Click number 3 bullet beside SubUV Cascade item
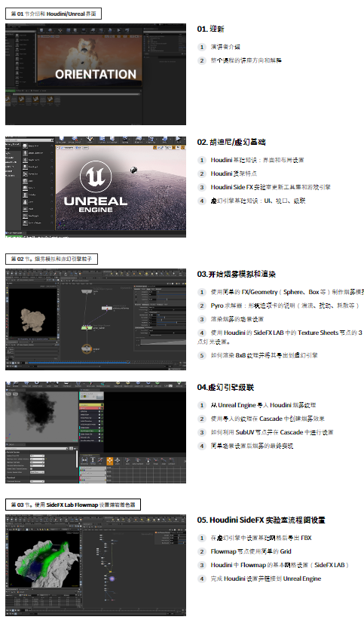The height and width of the screenshot is (626, 364). coord(202,432)
